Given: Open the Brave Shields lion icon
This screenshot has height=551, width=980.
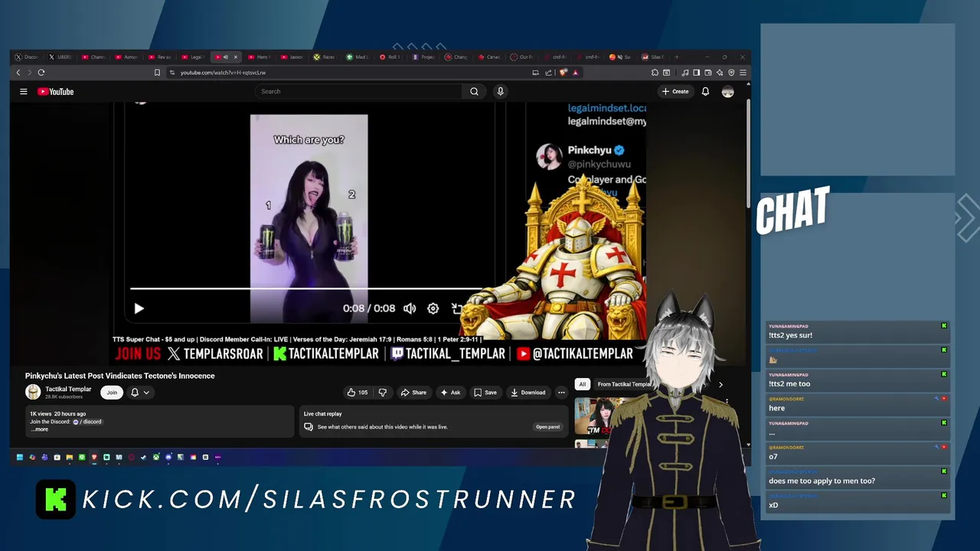Looking at the screenshot, I should pos(563,73).
